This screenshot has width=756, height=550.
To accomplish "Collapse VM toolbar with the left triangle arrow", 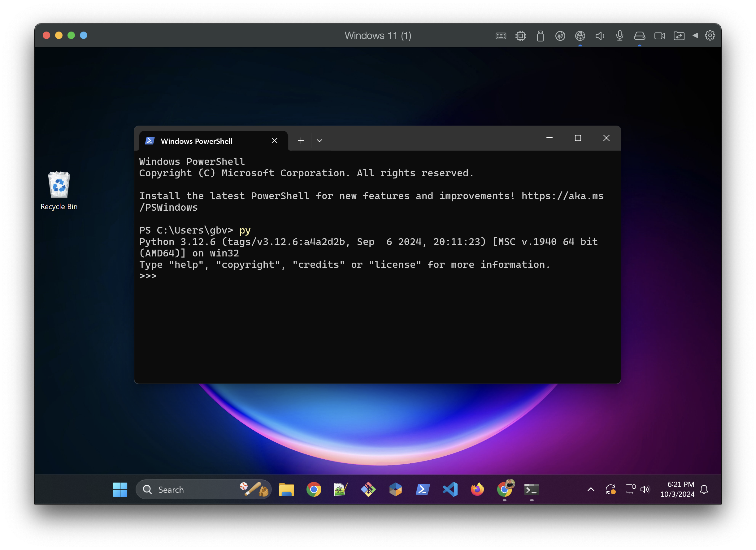I will (x=695, y=35).
